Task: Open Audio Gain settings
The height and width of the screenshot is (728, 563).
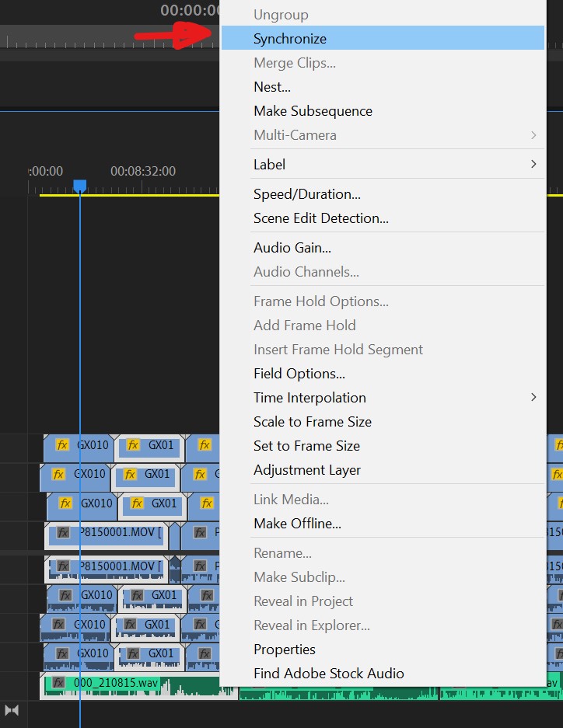Action: pos(292,247)
